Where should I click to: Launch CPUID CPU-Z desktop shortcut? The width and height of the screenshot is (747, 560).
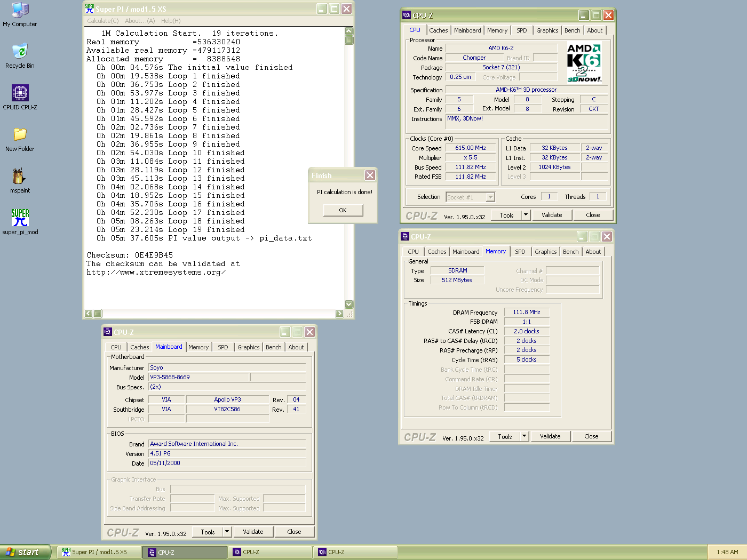pyautogui.click(x=20, y=97)
